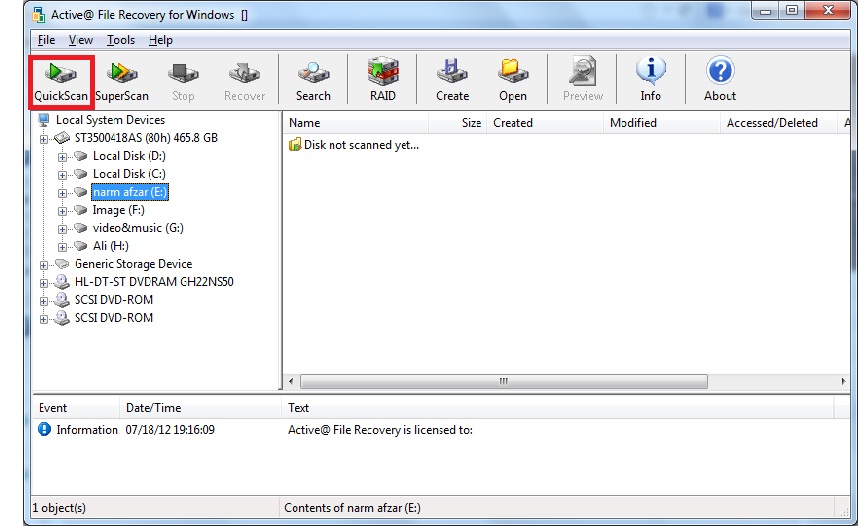Open the About dialog icon
Image resolution: width=858 pixels, height=526 pixels.
719,81
